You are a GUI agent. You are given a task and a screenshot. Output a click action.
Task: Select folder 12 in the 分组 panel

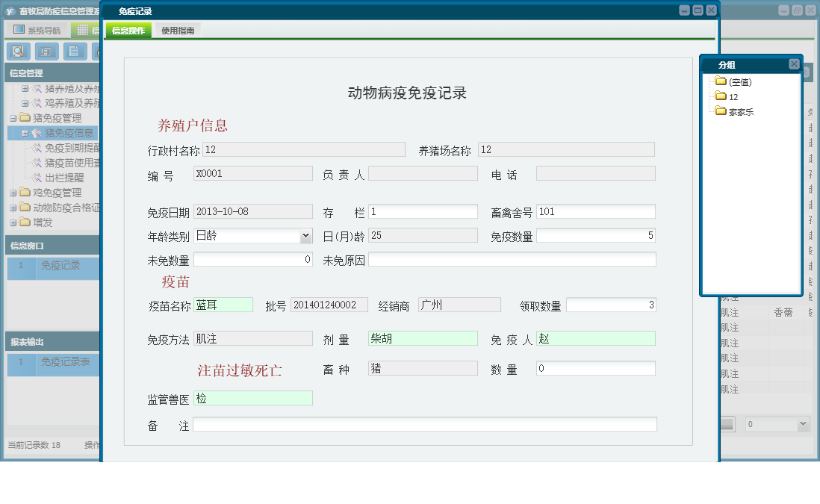[x=733, y=97]
